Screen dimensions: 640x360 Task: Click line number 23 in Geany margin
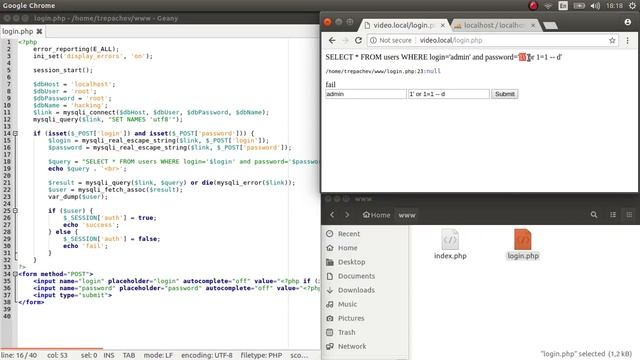point(7,197)
